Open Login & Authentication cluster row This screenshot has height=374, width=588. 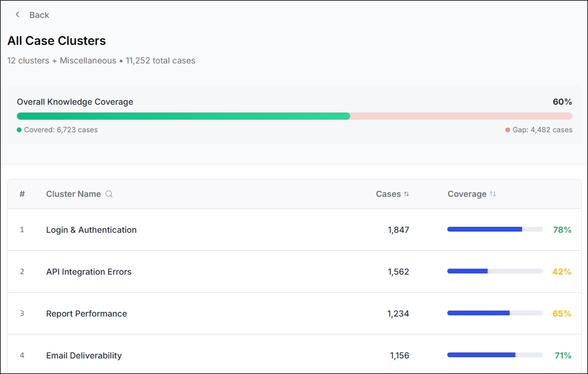(x=295, y=230)
